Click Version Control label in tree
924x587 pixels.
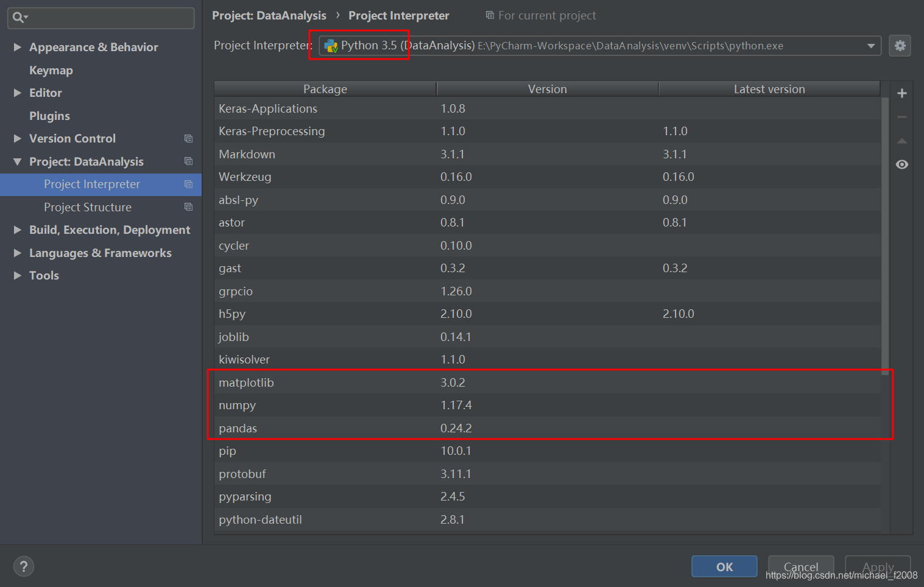[72, 138]
